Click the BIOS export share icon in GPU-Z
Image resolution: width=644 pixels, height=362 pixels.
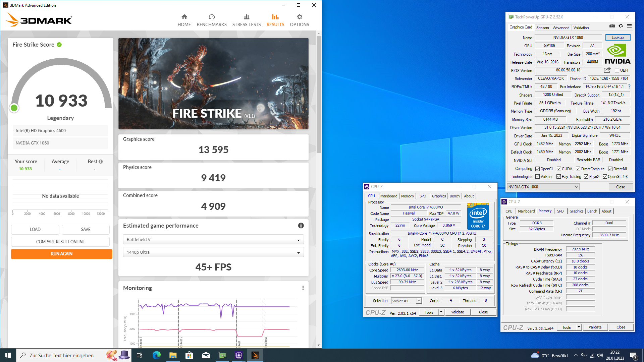[x=607, y=70]
